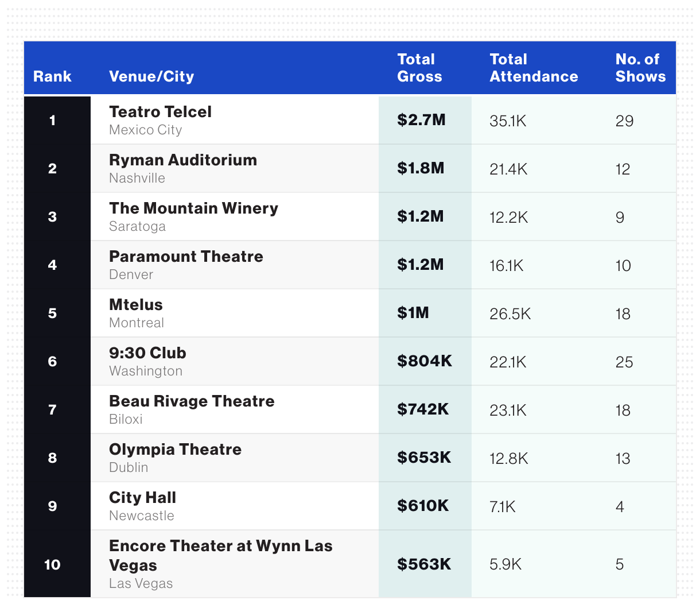700x604 pixels.
Task: Select the '22.1K' attendance value
Action: (508, 362)
